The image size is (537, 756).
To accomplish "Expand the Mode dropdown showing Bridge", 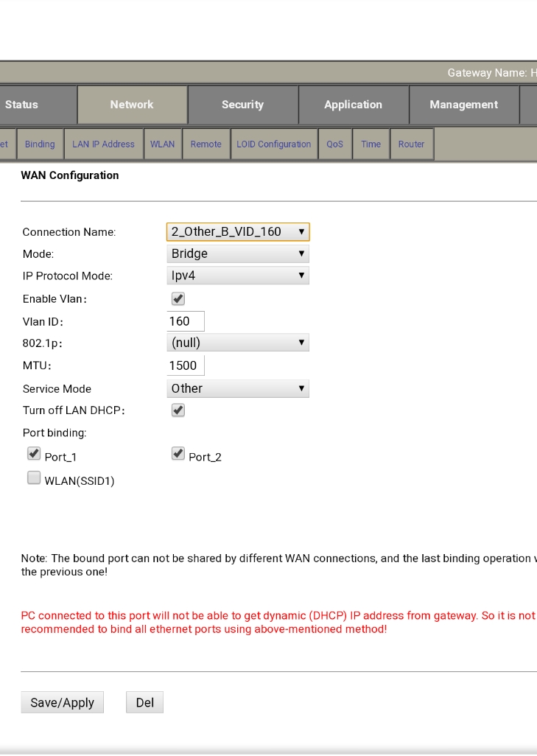I will [x=238, y=253].
